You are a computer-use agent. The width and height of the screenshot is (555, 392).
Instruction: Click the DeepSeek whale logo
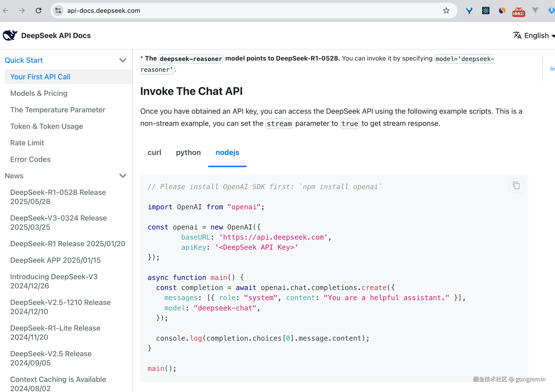(10, 35)
